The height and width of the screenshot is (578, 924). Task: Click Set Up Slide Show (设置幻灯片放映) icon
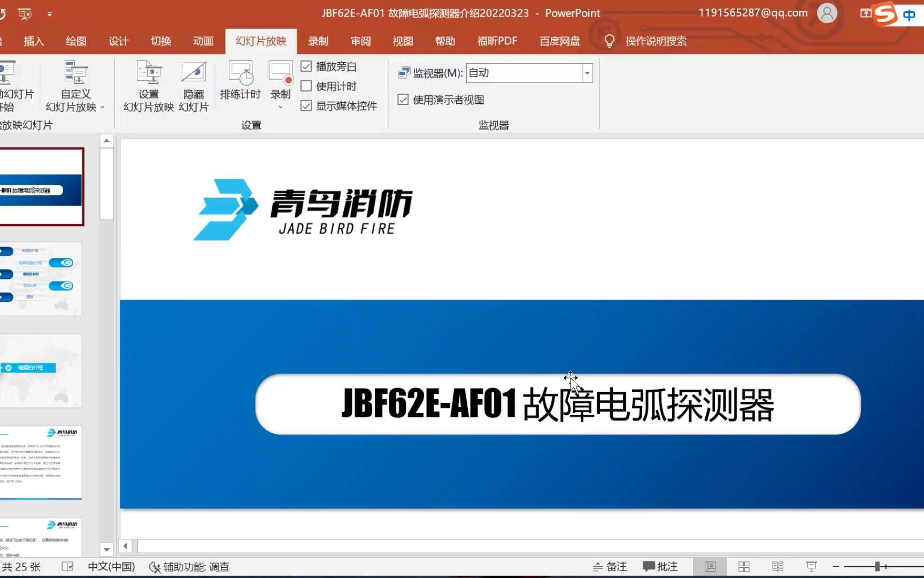pos(149,87)
